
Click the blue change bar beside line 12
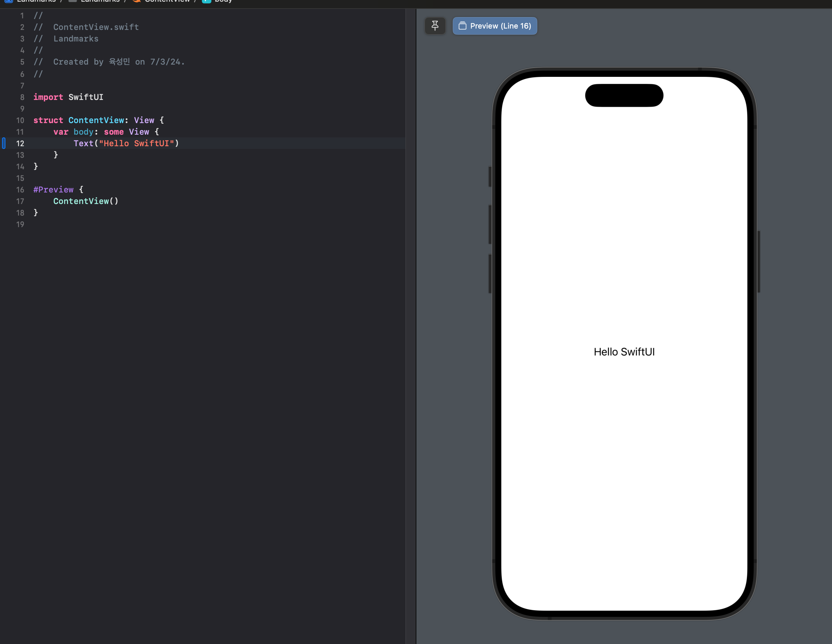click(4, 143)
